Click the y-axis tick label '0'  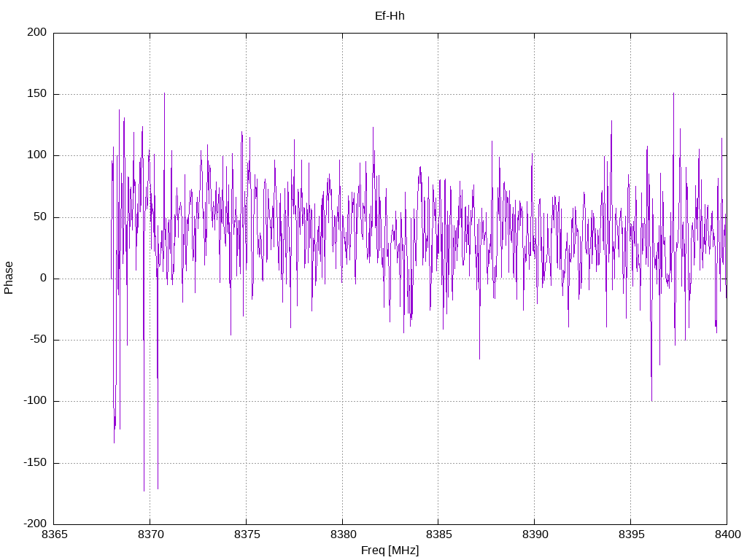44,278
